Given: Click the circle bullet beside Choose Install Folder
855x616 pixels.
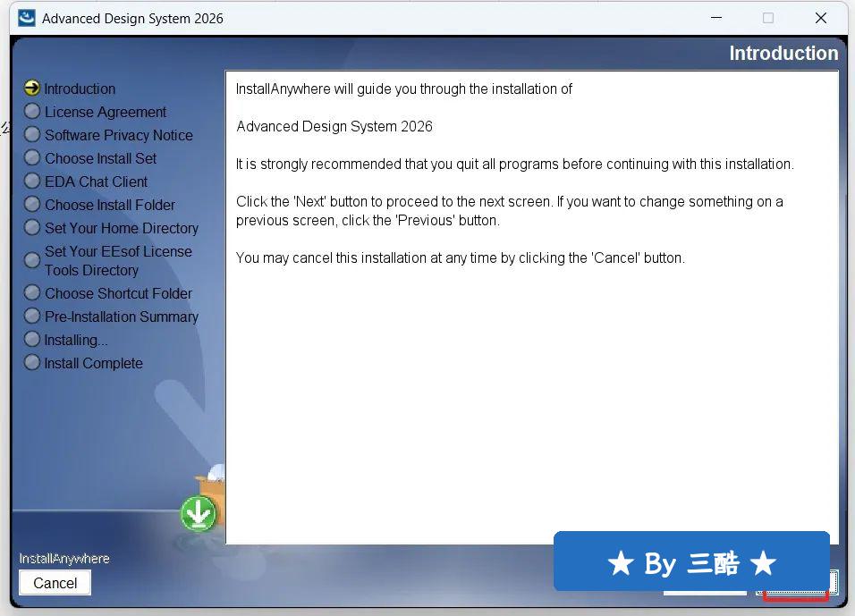Looking at the screenshot, I should (x=32, y=204).
